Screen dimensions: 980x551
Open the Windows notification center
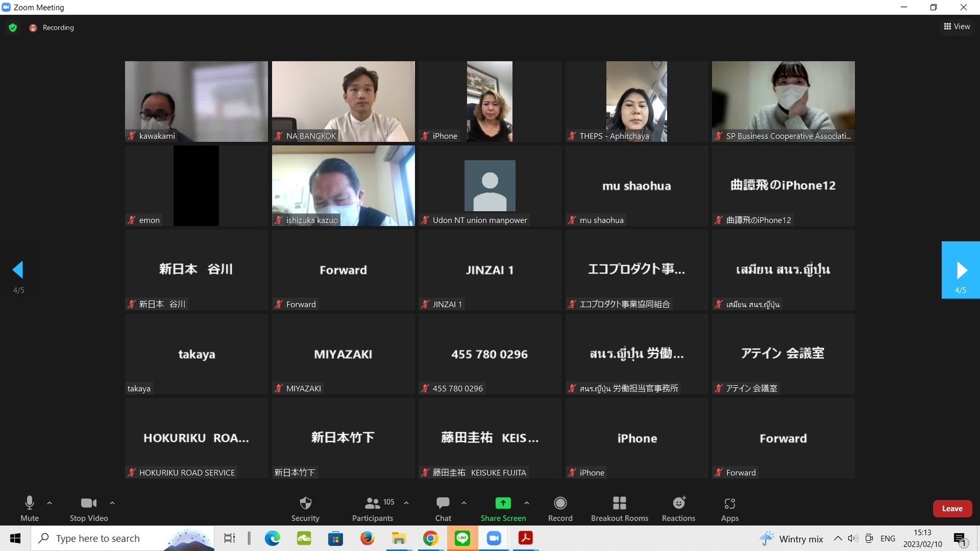pyautogui.click(x=960, y=538)
